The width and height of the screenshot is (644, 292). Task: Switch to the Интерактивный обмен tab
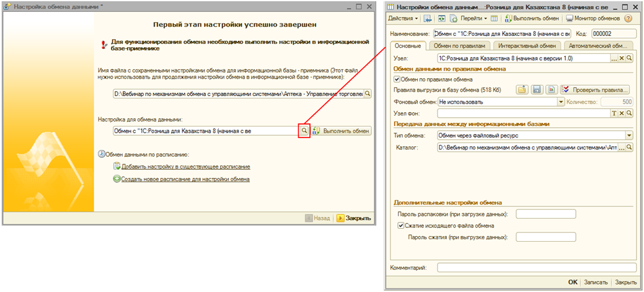(527, 45)
